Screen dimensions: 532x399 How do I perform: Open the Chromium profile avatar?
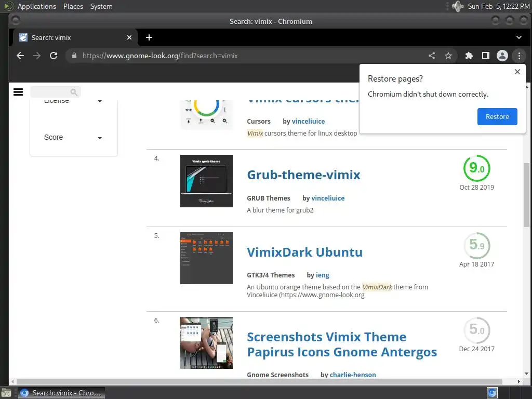coord(502,56)
